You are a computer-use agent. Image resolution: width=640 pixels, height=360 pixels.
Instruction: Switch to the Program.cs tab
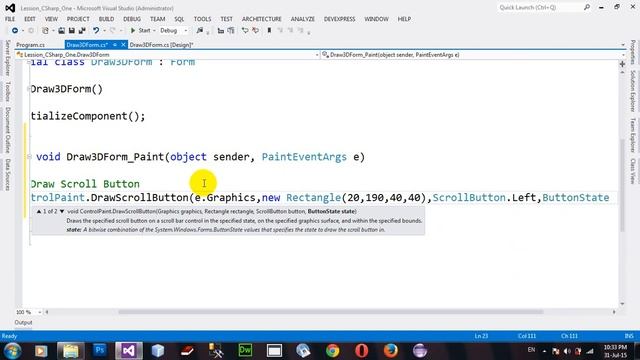click(x=31, y=45)
